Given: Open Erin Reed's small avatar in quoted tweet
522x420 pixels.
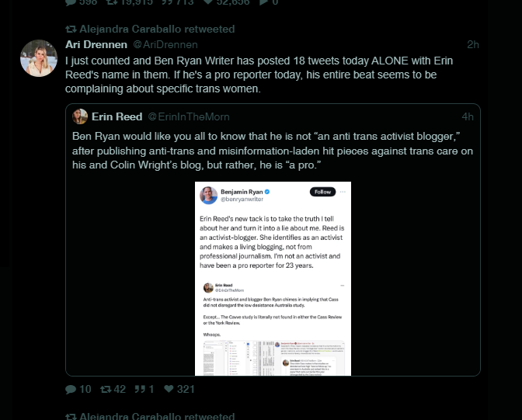Looking at the screenshot, I should pos(79,116).
